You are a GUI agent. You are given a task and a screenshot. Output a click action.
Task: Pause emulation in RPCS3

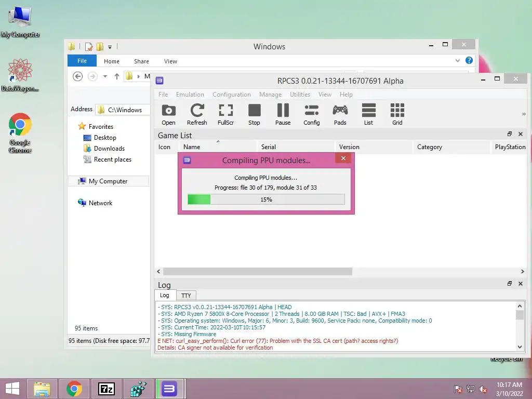pos(283,115)
